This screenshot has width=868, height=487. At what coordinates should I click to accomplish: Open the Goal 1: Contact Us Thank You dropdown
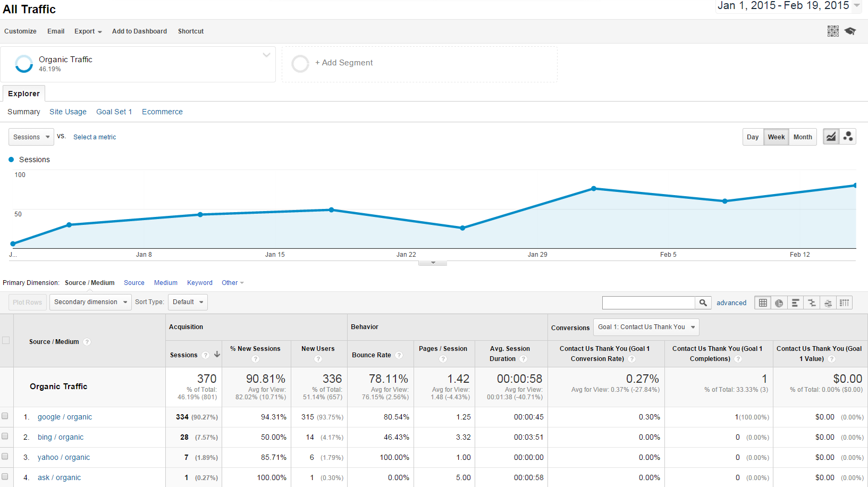pos(646,327)
